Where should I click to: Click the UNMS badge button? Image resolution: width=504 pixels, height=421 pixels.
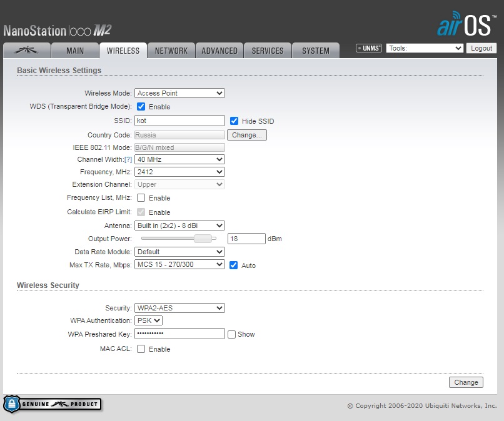369,48
